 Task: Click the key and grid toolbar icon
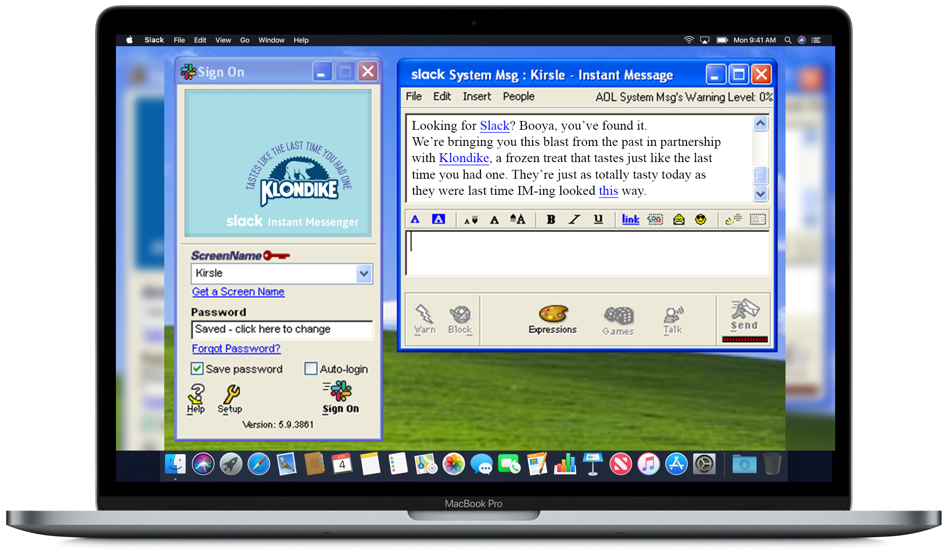(734, 219)
